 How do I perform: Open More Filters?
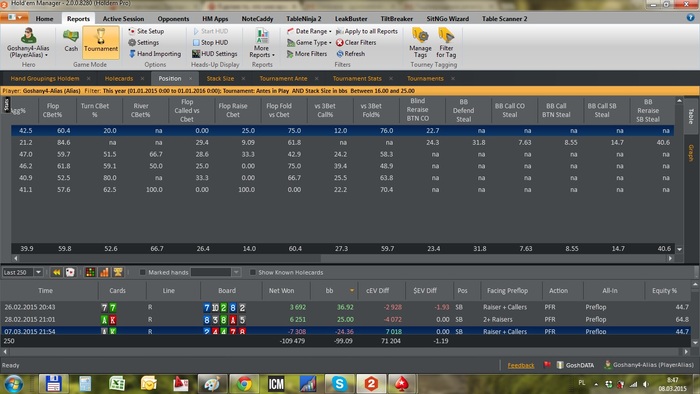click(x=307, y=54)
